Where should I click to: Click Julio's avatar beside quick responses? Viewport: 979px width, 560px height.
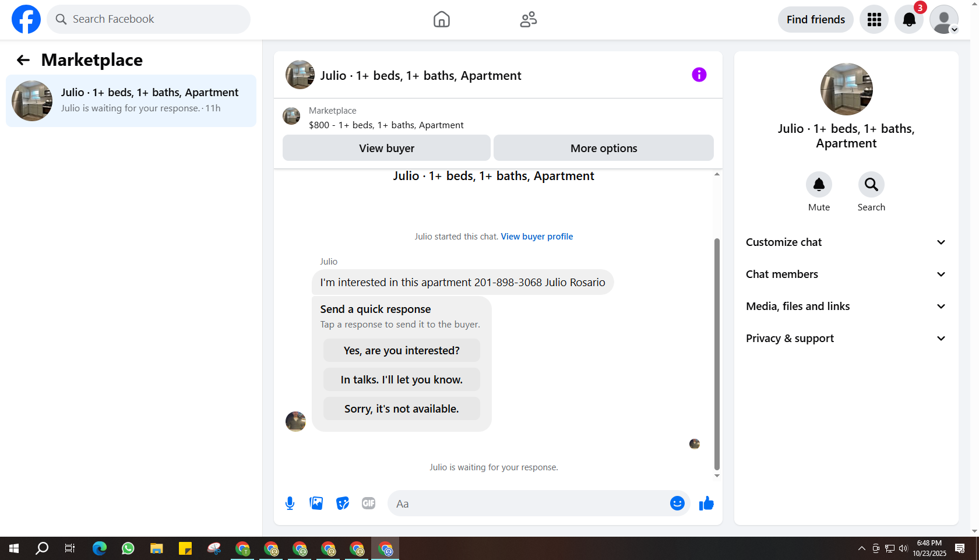point(295,421)
